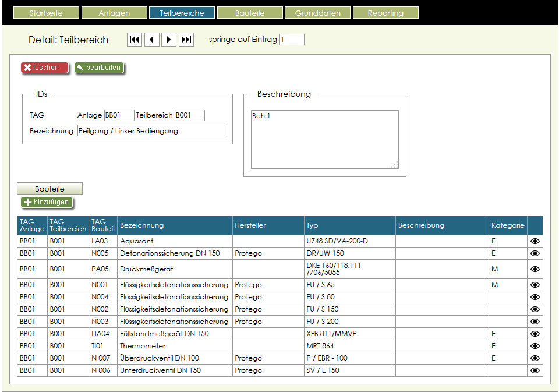
Task: Focus the Bezeichnung text field
Action: click(151, 131)
